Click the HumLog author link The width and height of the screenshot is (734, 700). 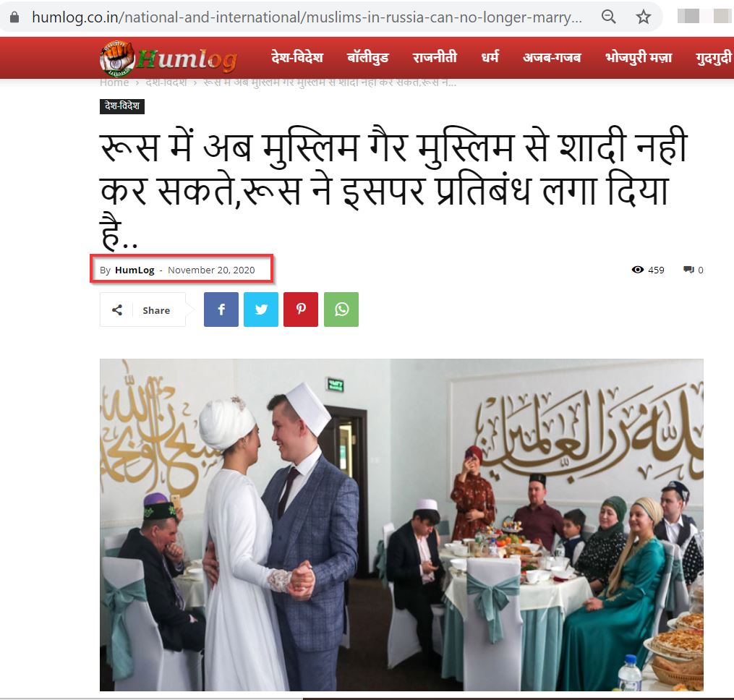point(135,270)
